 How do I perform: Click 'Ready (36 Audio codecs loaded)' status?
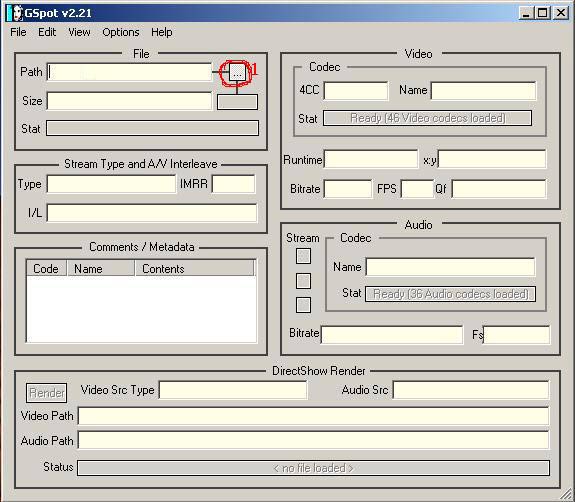(450, 294)
